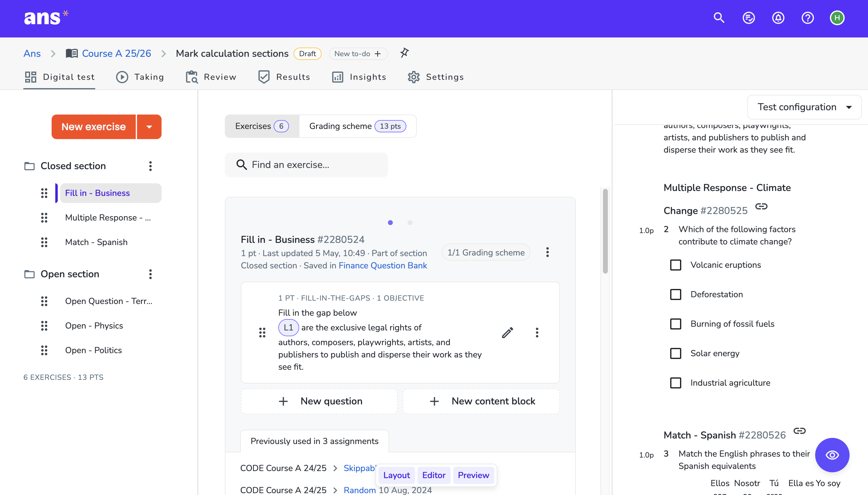Select the Grading scheme 13 pts tab

358,126
